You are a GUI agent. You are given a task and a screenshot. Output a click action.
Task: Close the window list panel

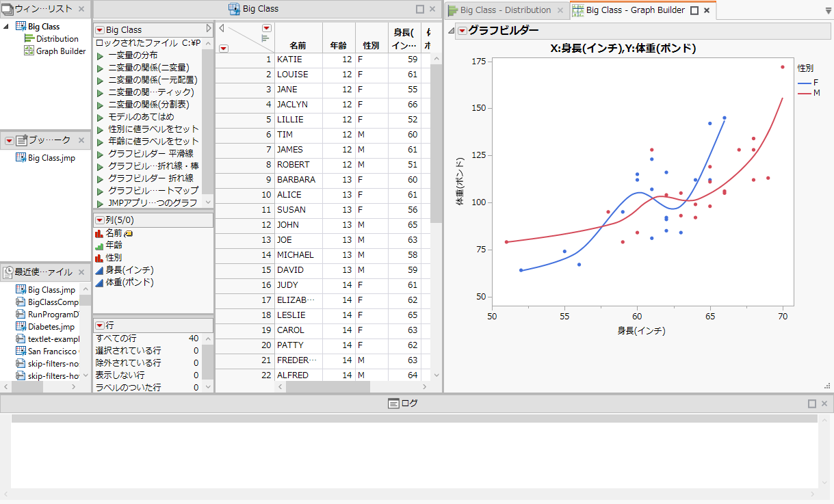[x=81, y=9]
